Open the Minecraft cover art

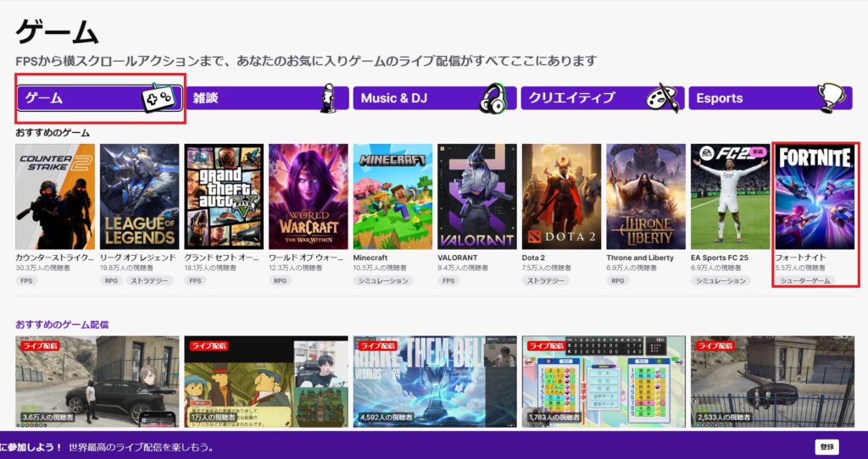[392, 196]
